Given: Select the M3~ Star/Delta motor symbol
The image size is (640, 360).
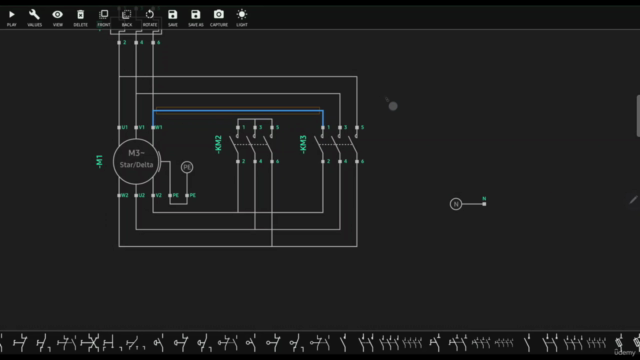Looking at the screenshot, I should coord(136,161).
